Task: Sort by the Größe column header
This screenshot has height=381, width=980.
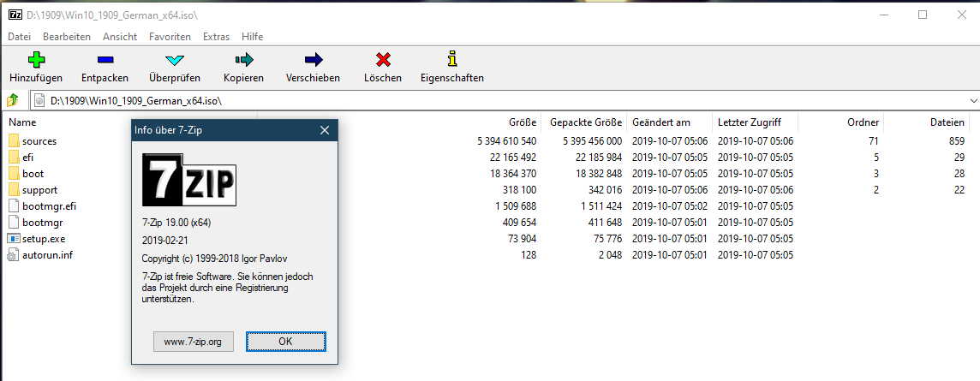Action: tap(523, 122)
